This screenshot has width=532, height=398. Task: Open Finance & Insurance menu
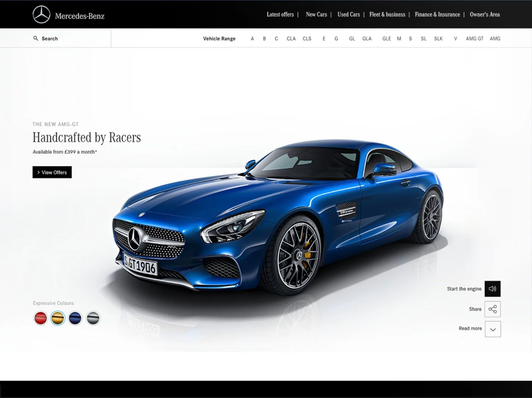pos(437,14)
